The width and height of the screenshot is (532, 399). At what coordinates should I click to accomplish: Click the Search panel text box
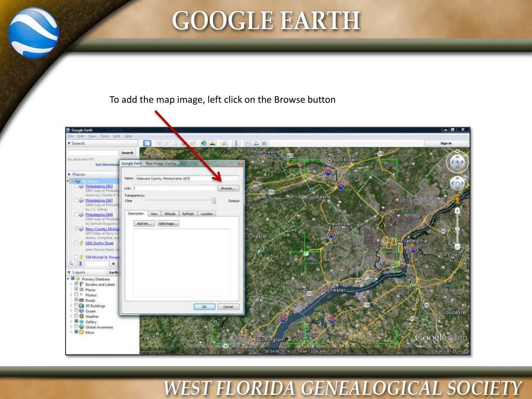tap(93, 153)
